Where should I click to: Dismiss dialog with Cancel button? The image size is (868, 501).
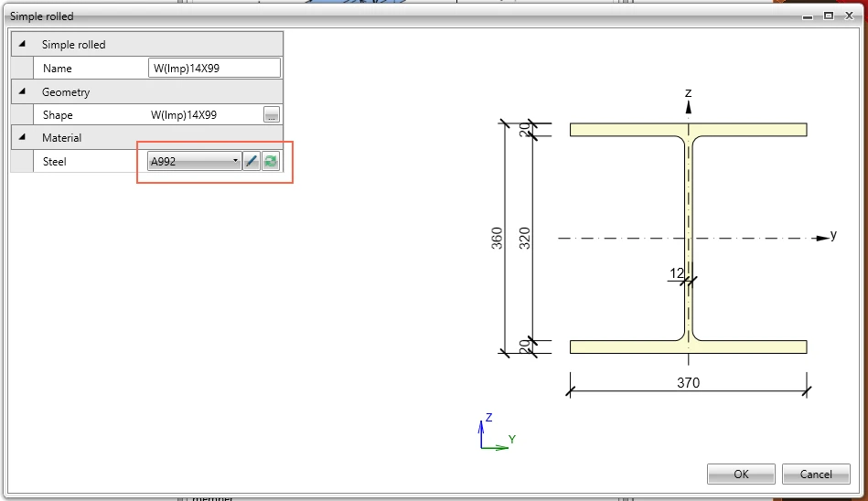tap(816, 474)
